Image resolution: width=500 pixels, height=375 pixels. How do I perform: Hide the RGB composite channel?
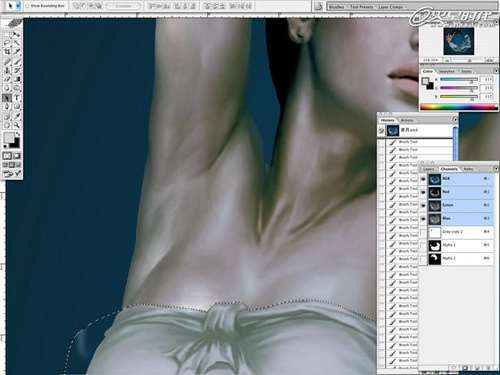(423, 179)
